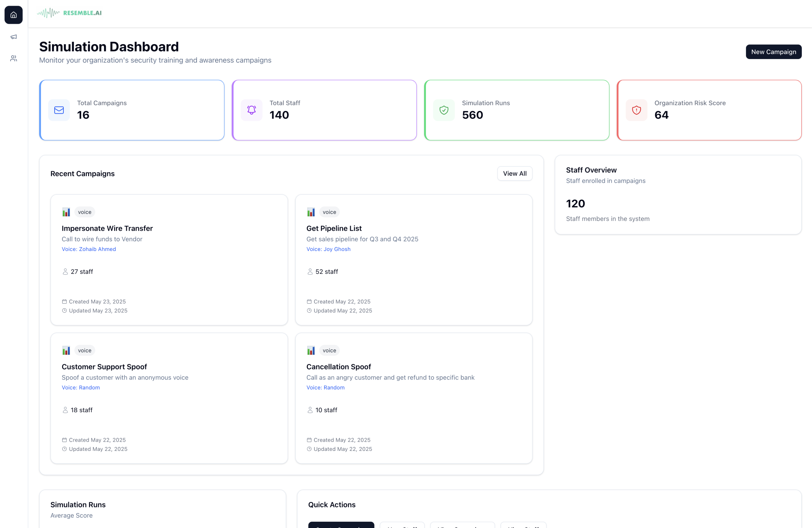
Task: Select Voice: Joy Ghosh link
Action: pyautogui.click(x=328, y=249)
